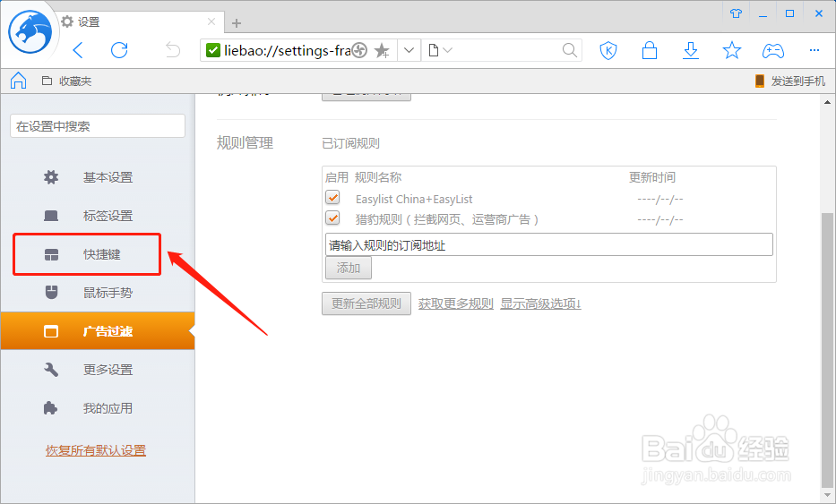
Task: Click the magnifier search icon
Action: [x=569, y=50]
